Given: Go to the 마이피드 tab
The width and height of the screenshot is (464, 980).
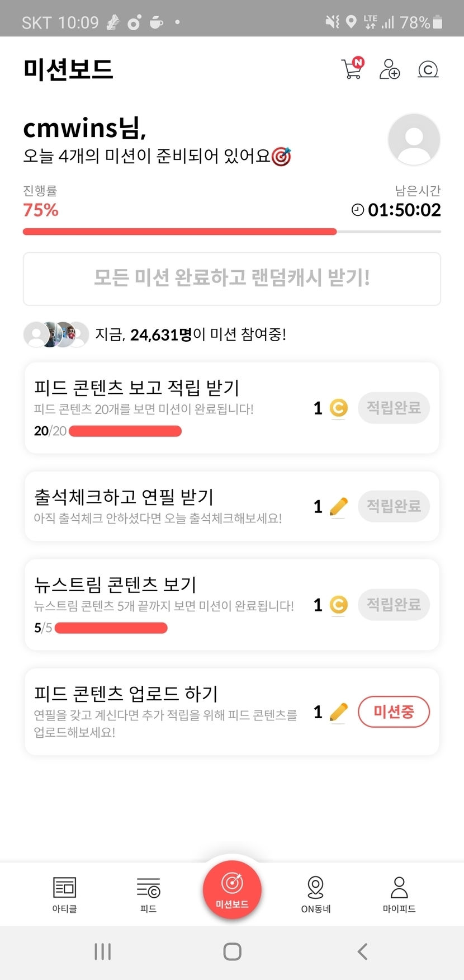Looking at the screenshot, I should (x=399, y=894).
